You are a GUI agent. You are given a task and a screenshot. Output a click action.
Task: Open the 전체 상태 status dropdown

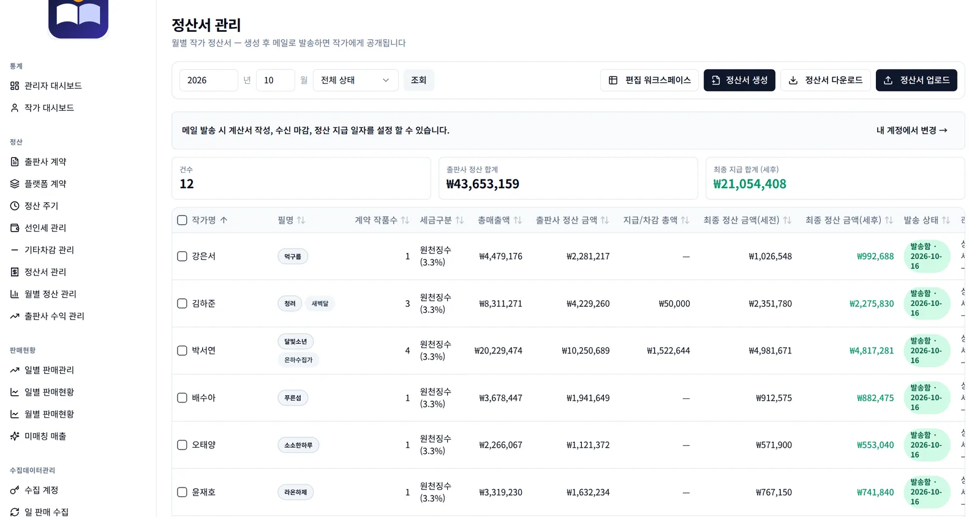pyautogui.click(x=355, y=80)
